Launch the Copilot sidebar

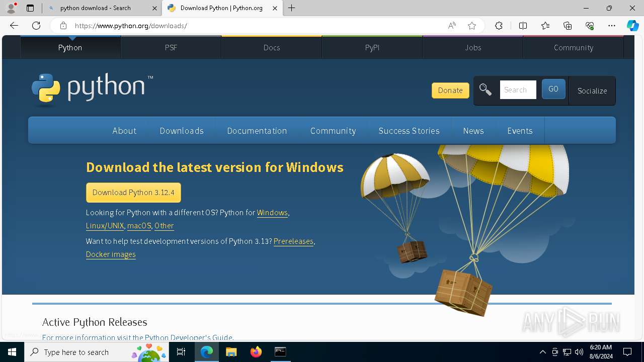click(632, 26)
